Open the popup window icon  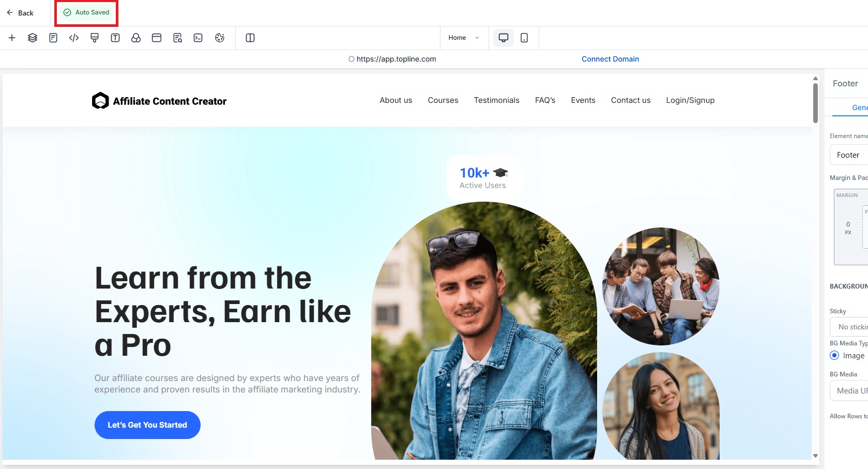point(157,38)
